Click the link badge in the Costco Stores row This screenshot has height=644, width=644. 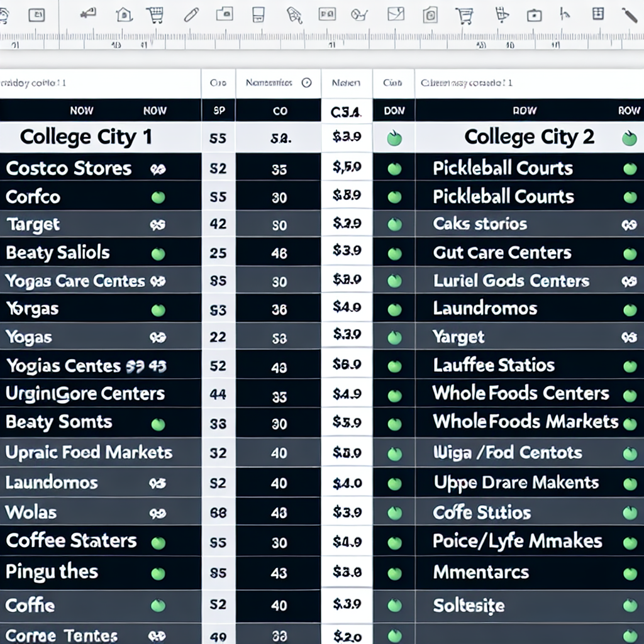tap(158, 169)
